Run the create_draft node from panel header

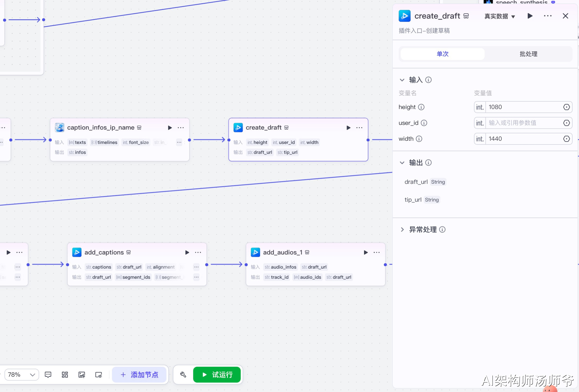[530, 16]
